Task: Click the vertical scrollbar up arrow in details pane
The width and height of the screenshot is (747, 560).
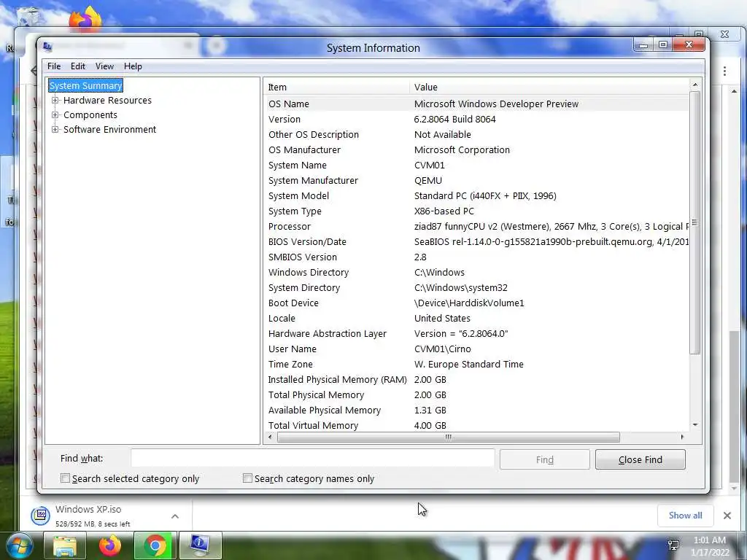Action: (695, 85)
